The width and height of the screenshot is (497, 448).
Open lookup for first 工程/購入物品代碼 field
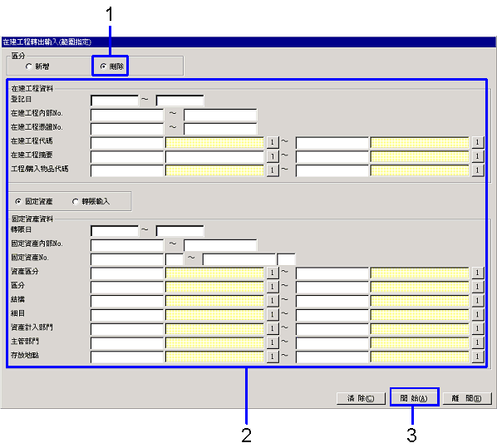[x=273, y=170]
